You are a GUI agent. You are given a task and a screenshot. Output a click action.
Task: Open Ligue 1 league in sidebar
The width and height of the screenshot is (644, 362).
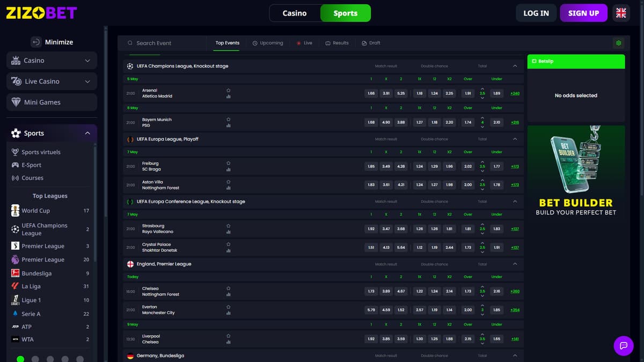click(x=50, y=300)
